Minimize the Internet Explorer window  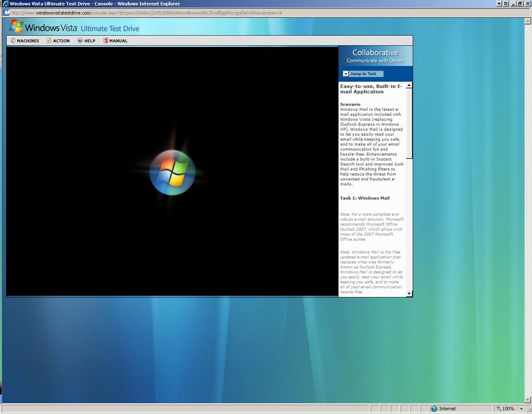click(x=513, y=4)
